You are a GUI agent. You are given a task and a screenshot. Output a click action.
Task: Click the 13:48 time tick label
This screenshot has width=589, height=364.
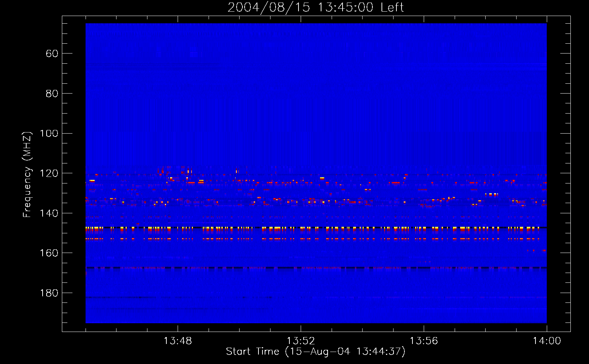(178, 341)
